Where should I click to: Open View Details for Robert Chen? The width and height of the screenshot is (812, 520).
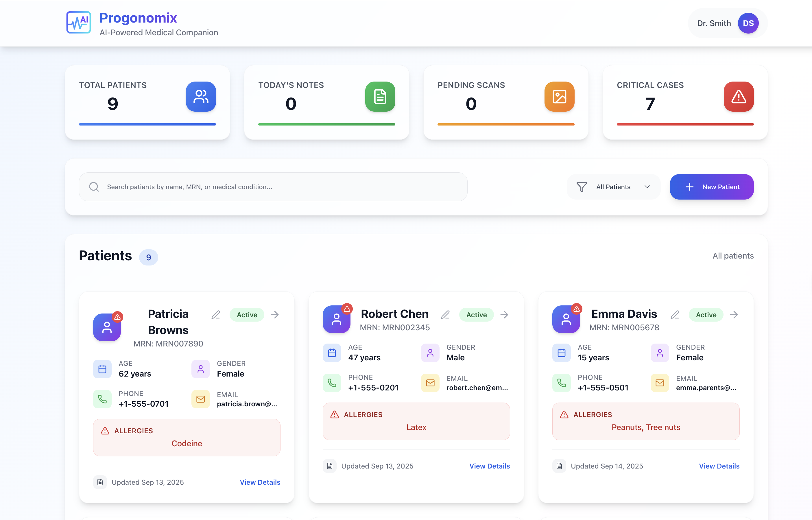click(489, 466)
